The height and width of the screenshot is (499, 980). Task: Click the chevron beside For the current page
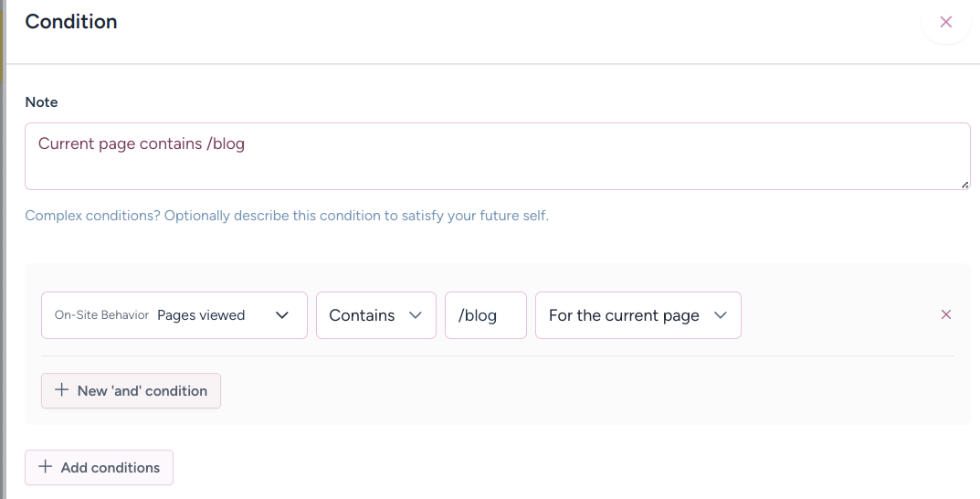coord(721,315)
